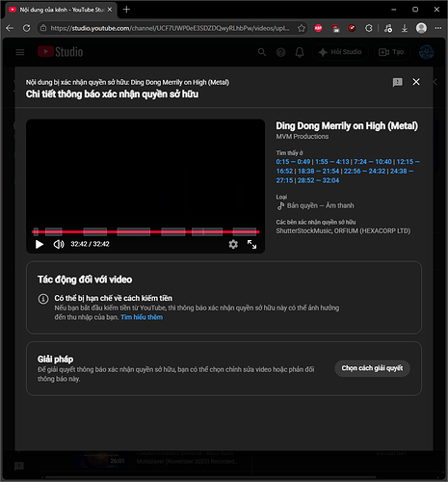Click the 'Hỏi Studio' button
The image size is (448, 482).
click(341, 52)
